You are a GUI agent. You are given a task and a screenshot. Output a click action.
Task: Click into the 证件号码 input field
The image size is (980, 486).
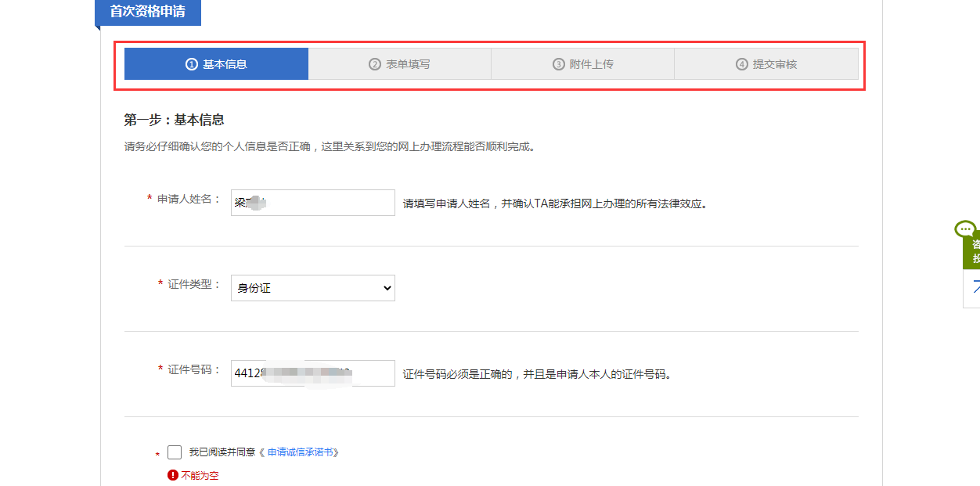pos(312,373)
